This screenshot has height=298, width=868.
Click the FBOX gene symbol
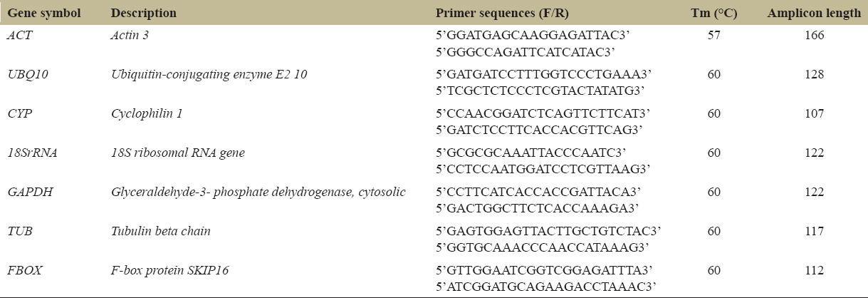click(21, 270)
